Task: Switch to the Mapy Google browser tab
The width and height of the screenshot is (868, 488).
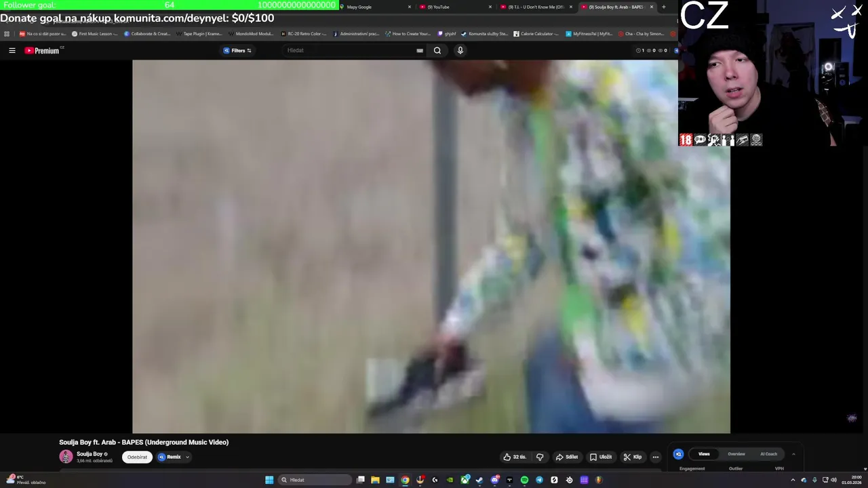Action: (375, 7)
